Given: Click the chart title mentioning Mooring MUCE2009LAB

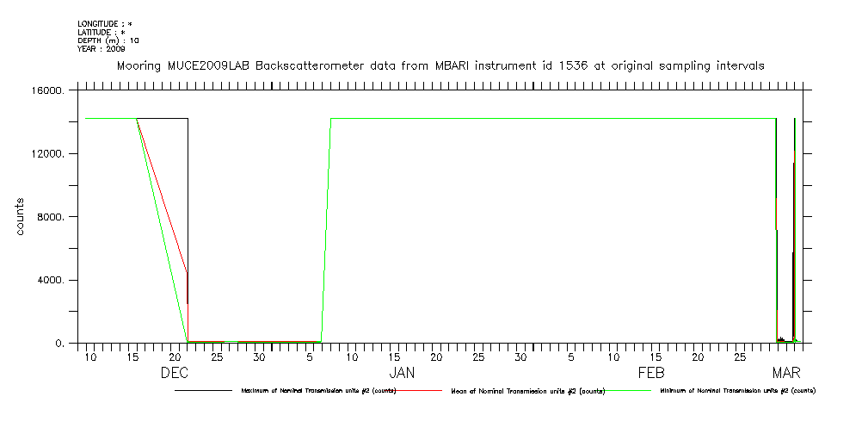Looking at the screenshot, I should click(440, 66).
